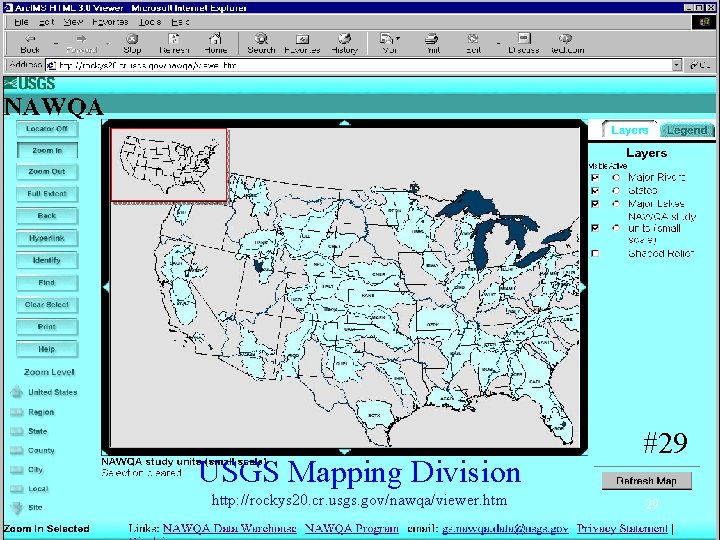This screenshot has width=720, height=540.
Task: Click the IE Forward toolbar icon
Action: point(81,39)
